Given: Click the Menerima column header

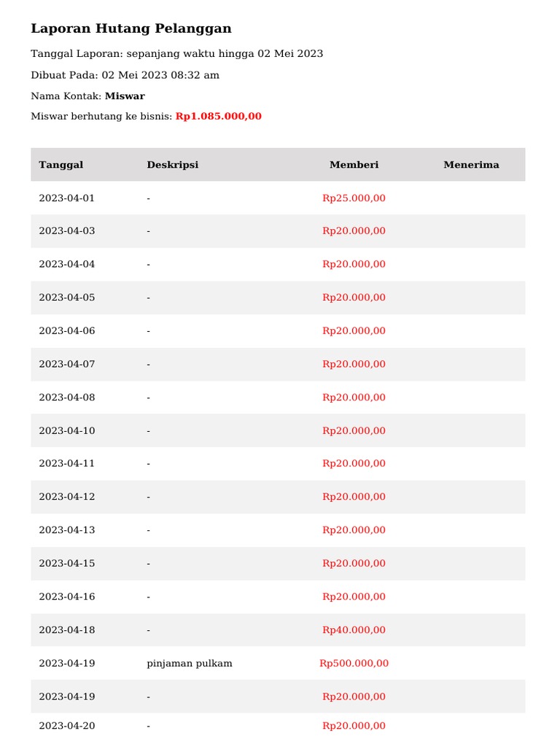Looking at the screenshot, I should pos(471,165).
